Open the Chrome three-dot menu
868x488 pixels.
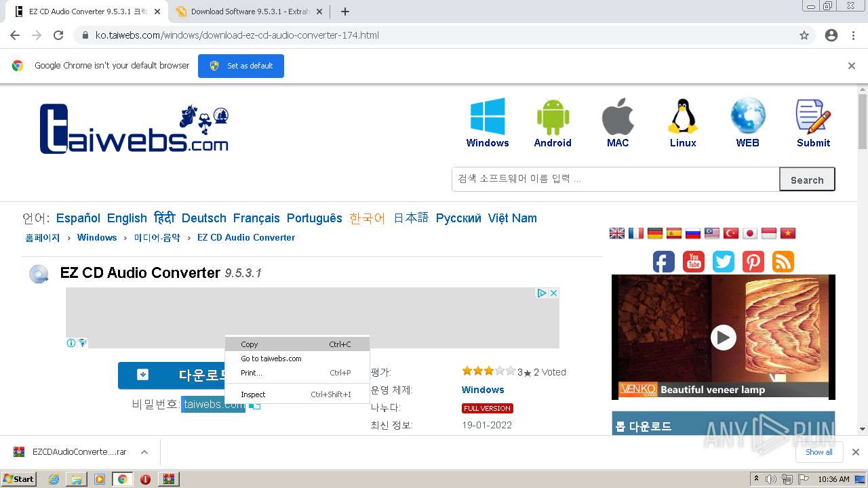(x=853, y=35)
